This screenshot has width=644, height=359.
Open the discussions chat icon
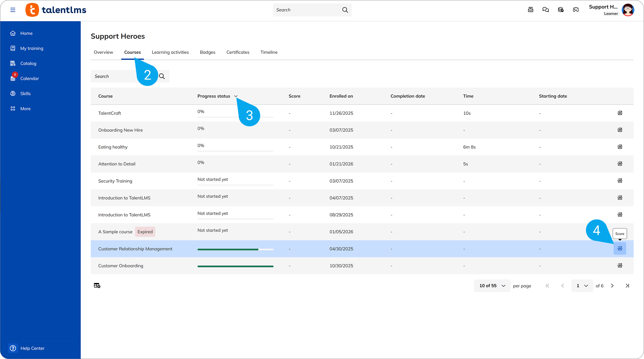point(545,10)
